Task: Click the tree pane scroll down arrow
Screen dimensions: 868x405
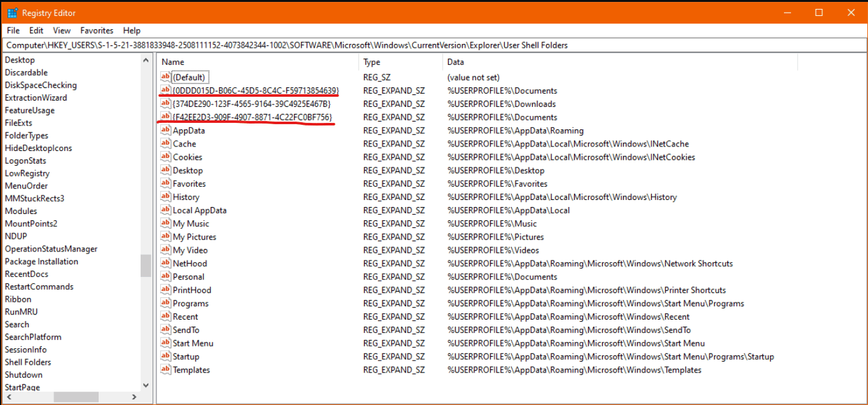Action: [146, 385]
